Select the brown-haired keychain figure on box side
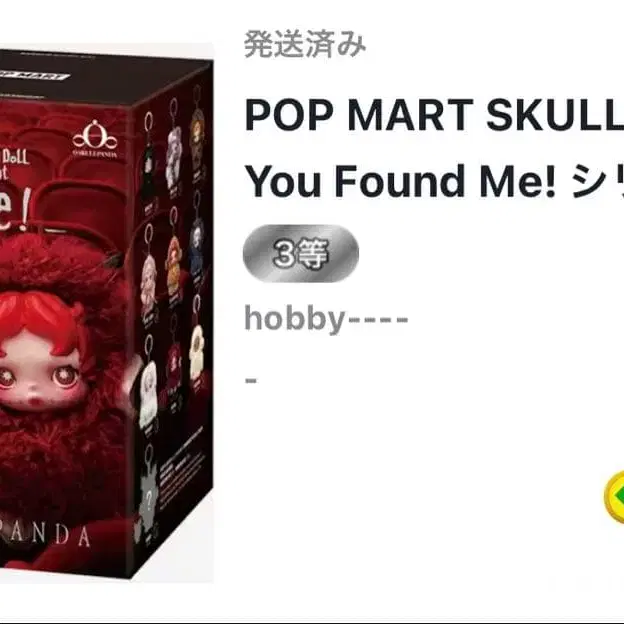Screen dimensions: 624x624 [197, 133]
